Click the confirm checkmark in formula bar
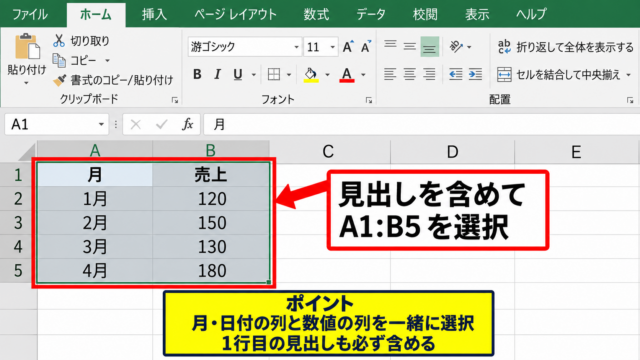 coord(162,124)
